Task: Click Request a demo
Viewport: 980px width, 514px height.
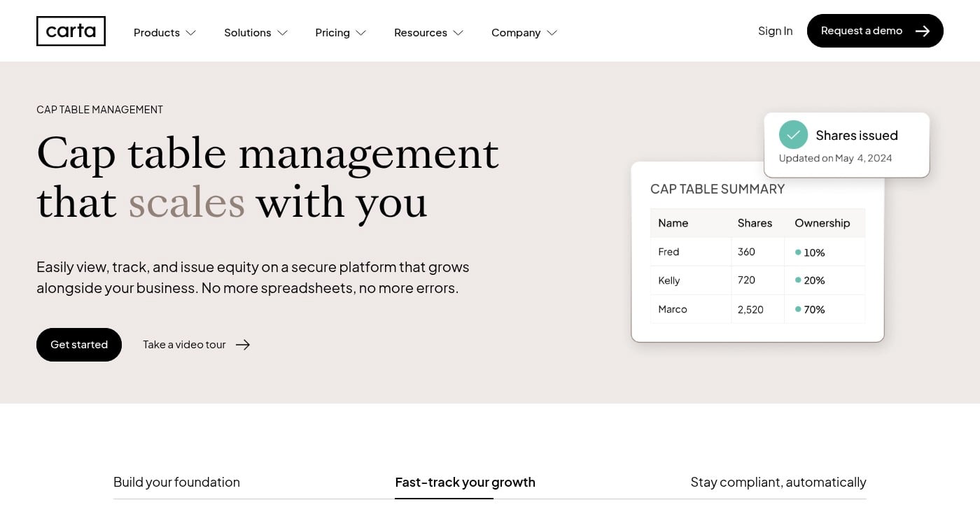Action: point(862,31)
